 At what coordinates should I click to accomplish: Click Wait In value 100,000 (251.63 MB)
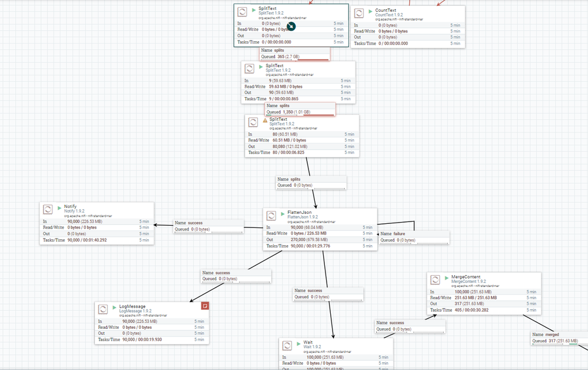(x=325, y=357)
